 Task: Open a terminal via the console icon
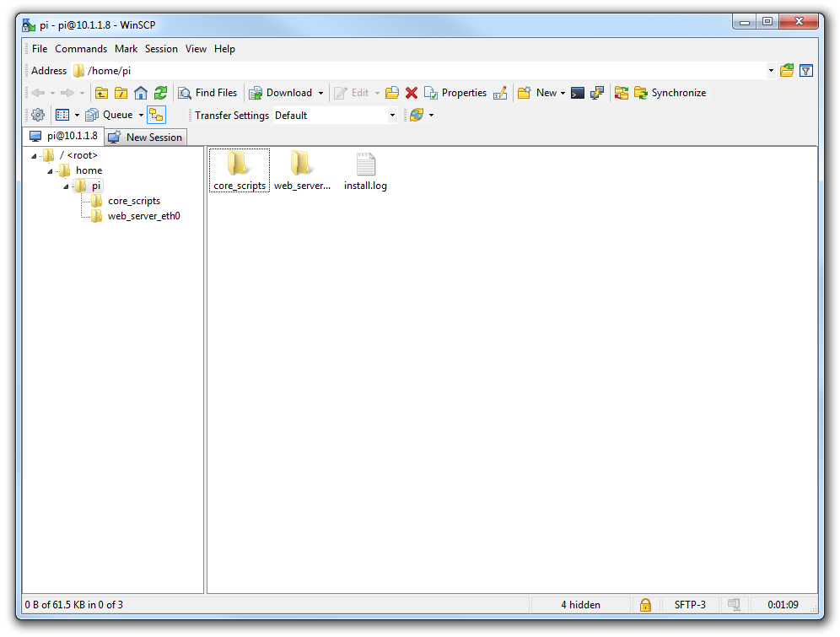tap(578, 93)
